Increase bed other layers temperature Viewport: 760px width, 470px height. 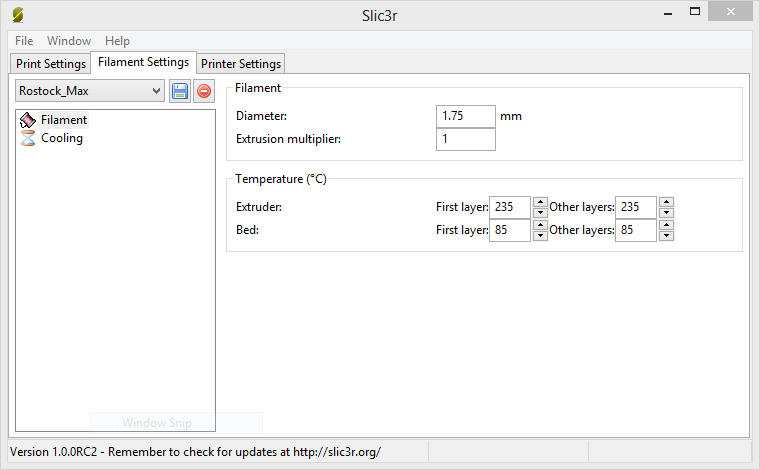click(x=666, y=225)
